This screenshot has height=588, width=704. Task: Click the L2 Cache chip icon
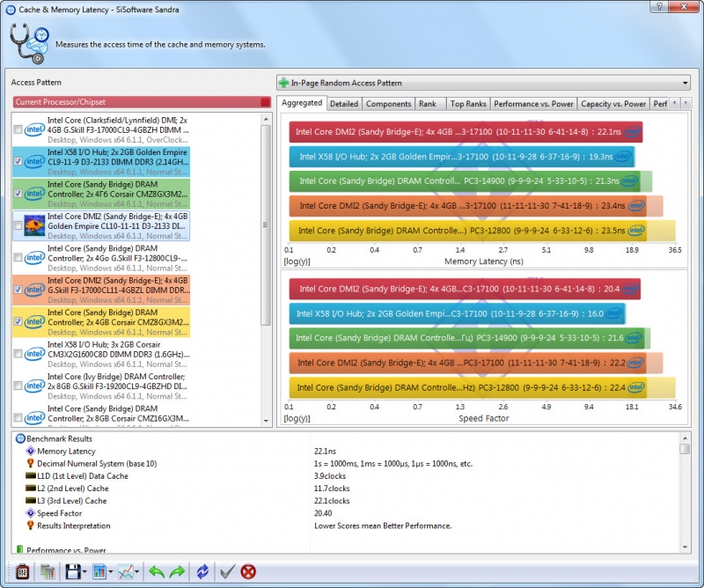[31, 489]
